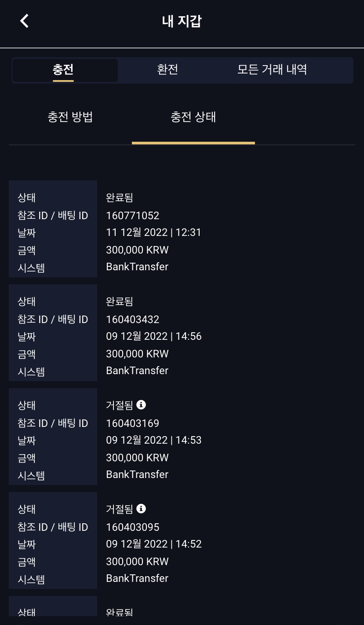Screen dimensions: 364x625
Task: Click 거절됨 status text of deposit 160403169
Action: (120, 405)
